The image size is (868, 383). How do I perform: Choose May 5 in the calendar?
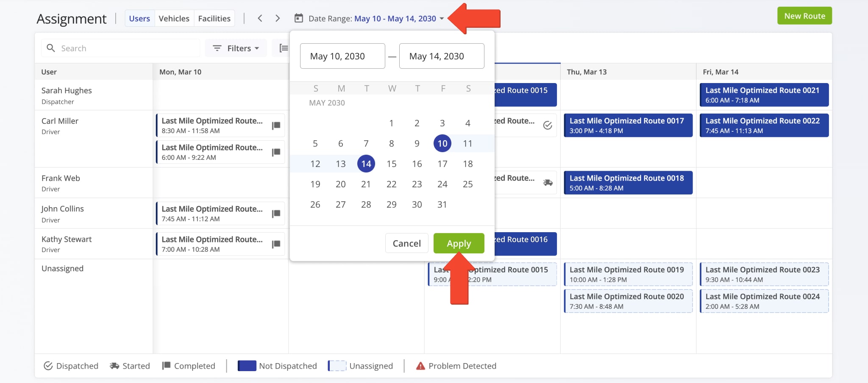(315, 143)
